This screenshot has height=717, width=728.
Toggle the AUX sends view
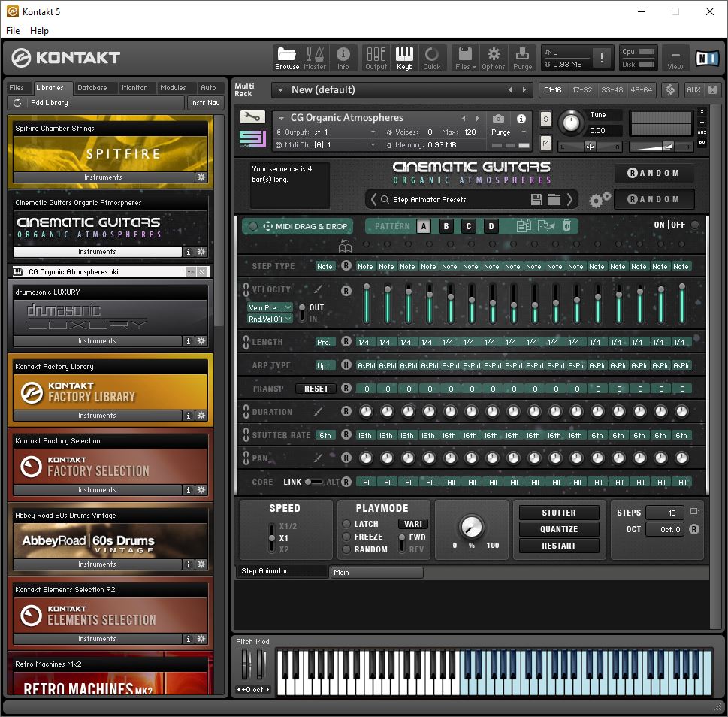(693, 89)
